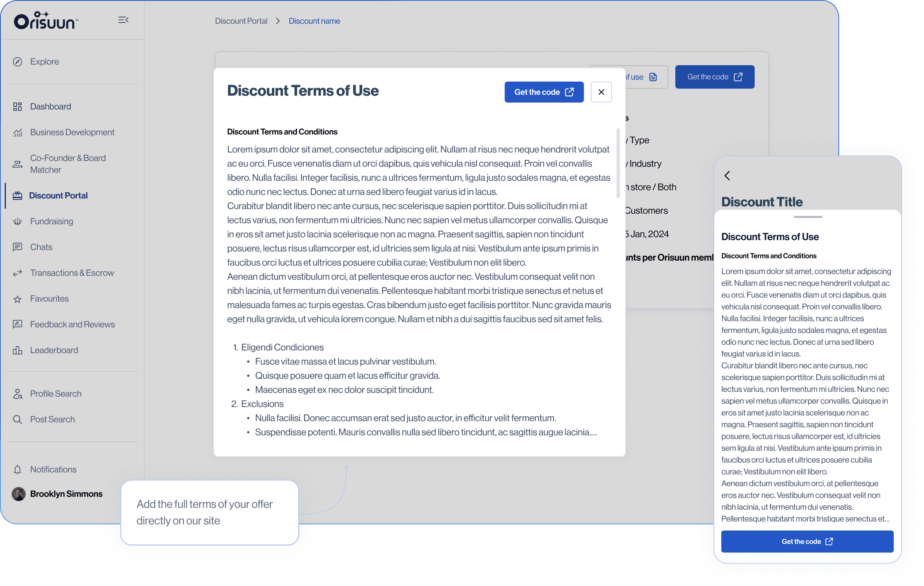Click Brooklyn Simmons profile name
The image size is (924, 586).
tap(66, 494)
